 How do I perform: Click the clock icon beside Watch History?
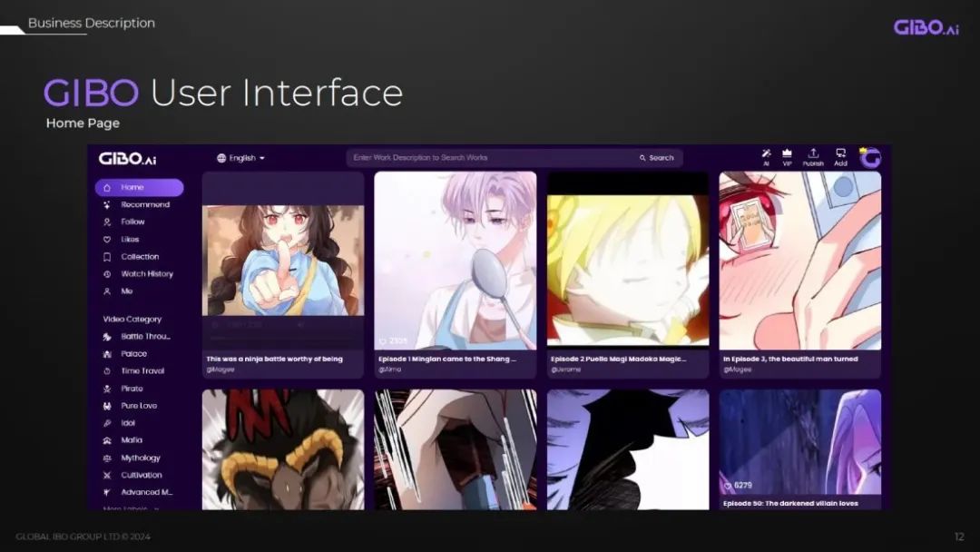tap(107, 274)
